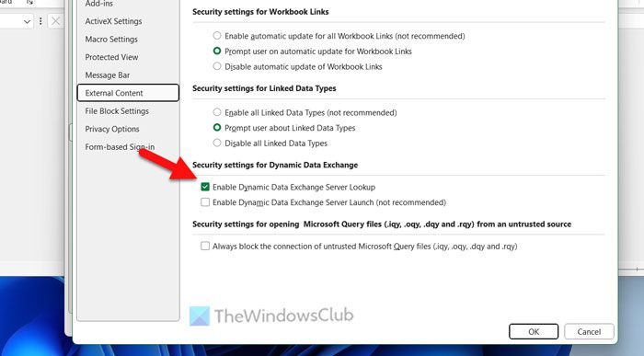Expand the name box dropdown in Excel
644x356 pixels.
pyautogui.click(x=27, y=21)
